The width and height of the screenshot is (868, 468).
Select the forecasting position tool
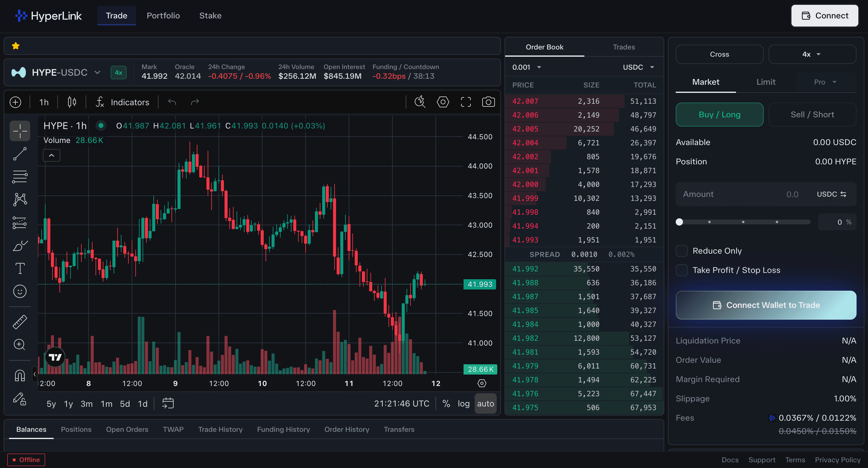[x=20, y=223]
